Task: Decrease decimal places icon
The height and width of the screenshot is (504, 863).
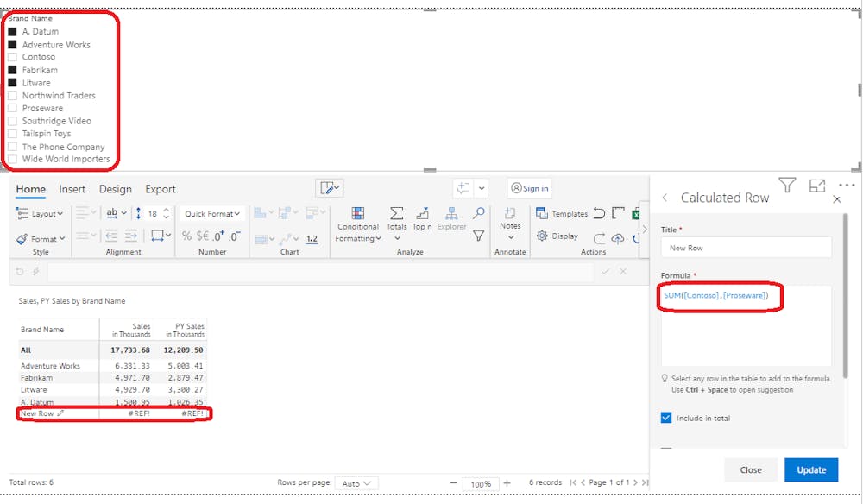Action: 235,236
